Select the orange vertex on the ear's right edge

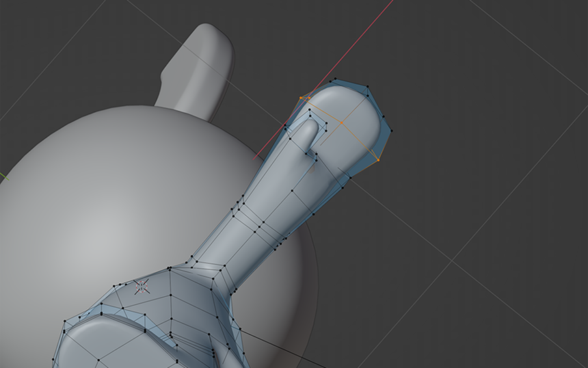click(378, 160)
